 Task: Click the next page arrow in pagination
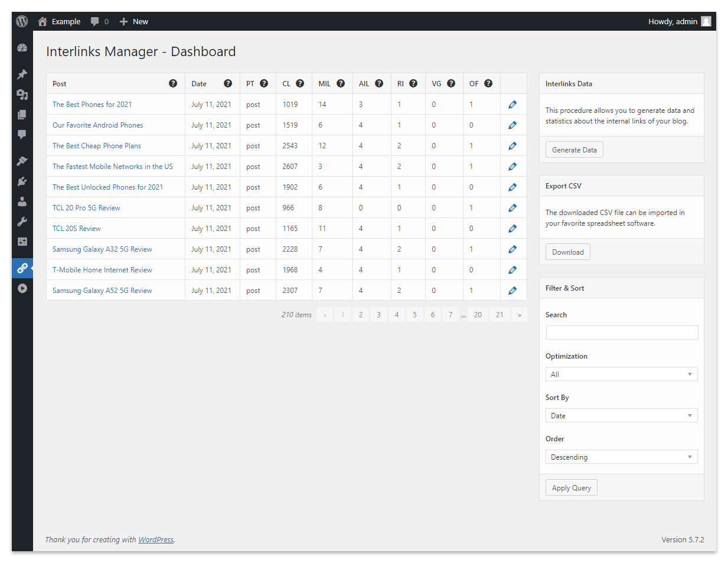coord(520,315)
